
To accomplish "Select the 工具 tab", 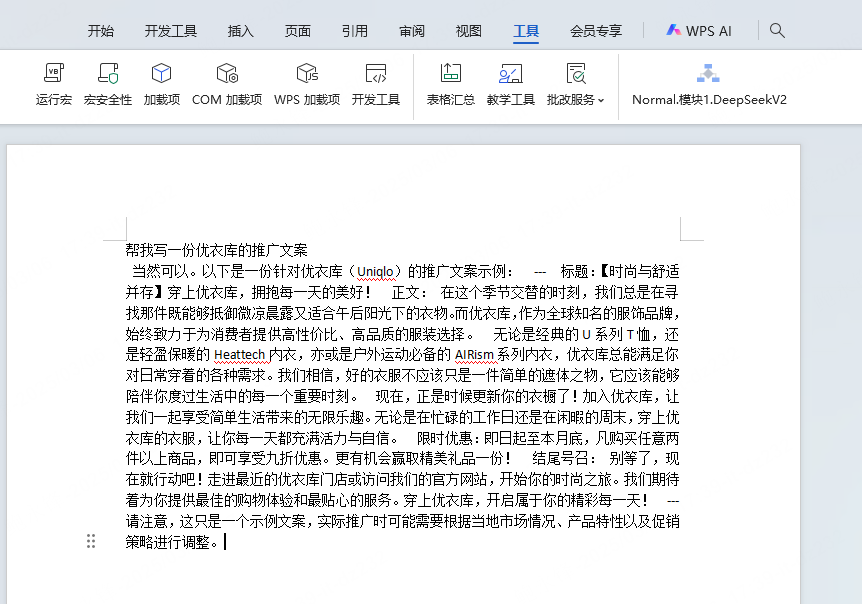I will tap(526, 31).
